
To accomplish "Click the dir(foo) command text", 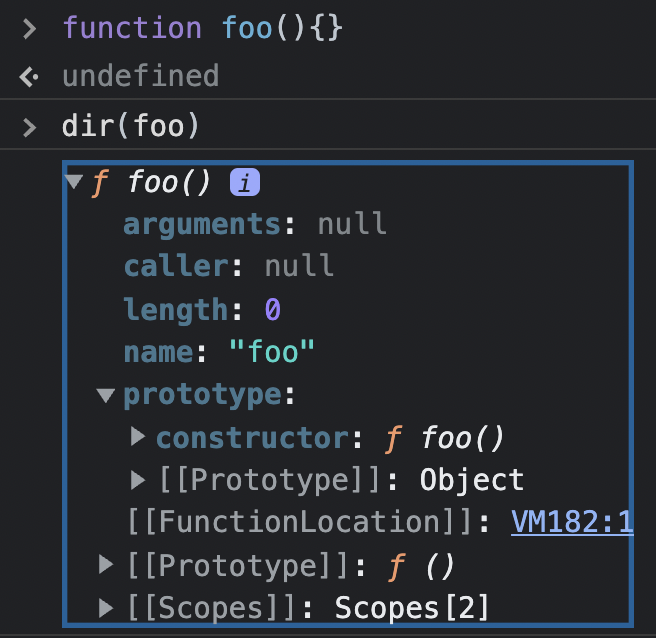I will point(130,126).
